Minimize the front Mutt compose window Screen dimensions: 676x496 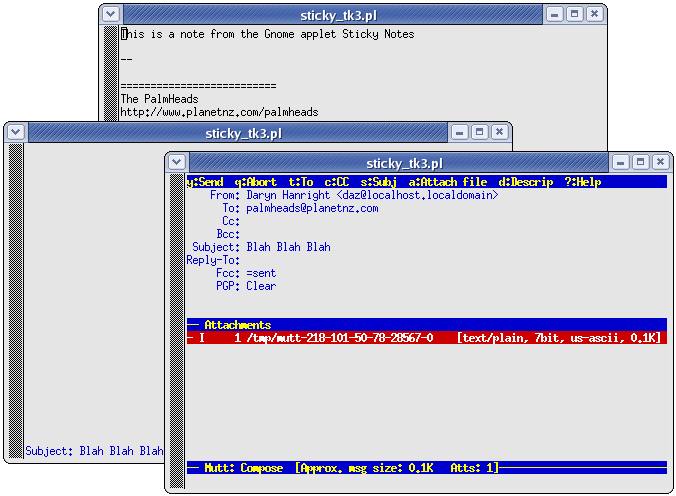(x=620, y=162)
